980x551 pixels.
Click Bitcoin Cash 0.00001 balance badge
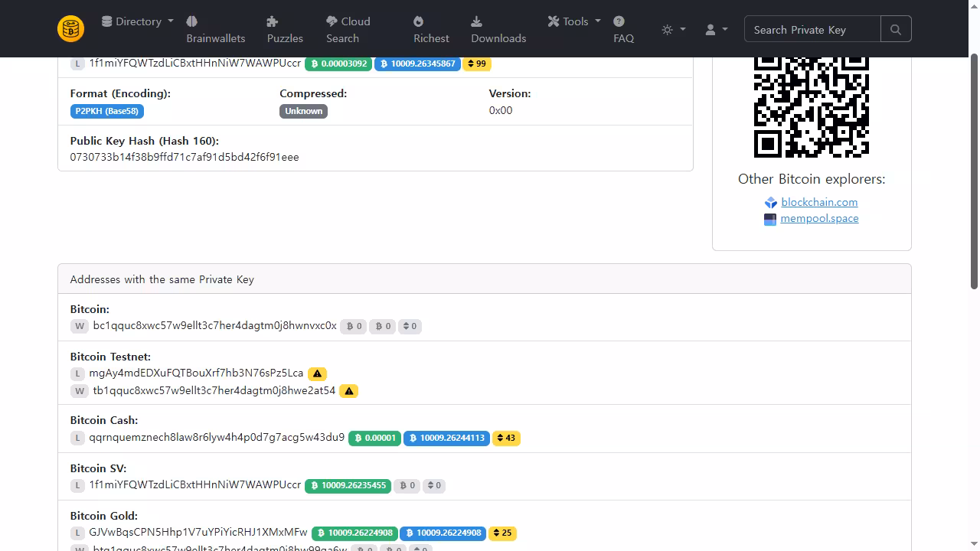click(374, 439)
